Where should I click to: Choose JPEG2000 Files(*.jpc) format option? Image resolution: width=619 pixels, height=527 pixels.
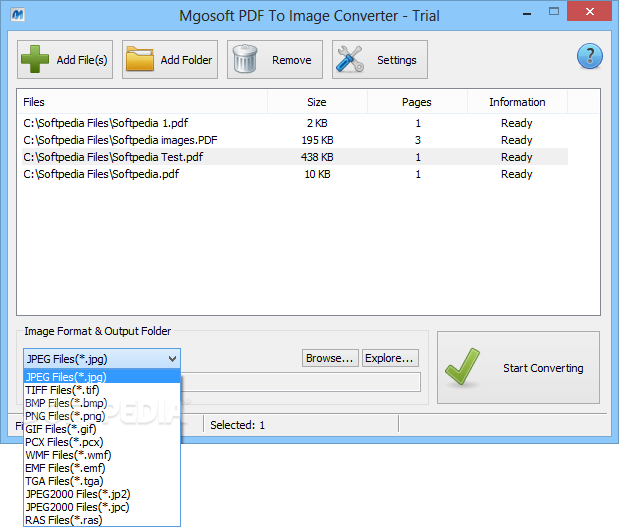tap(102, 507)
